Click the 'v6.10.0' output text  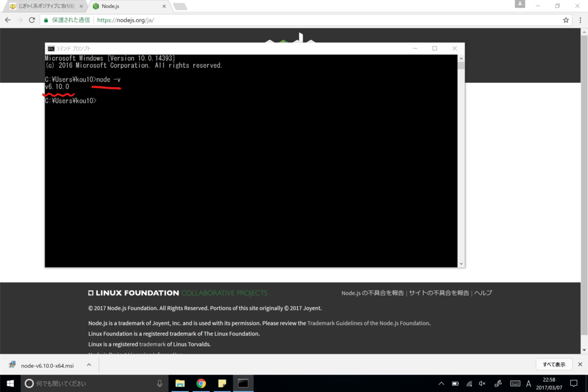(x=57, y=87)
